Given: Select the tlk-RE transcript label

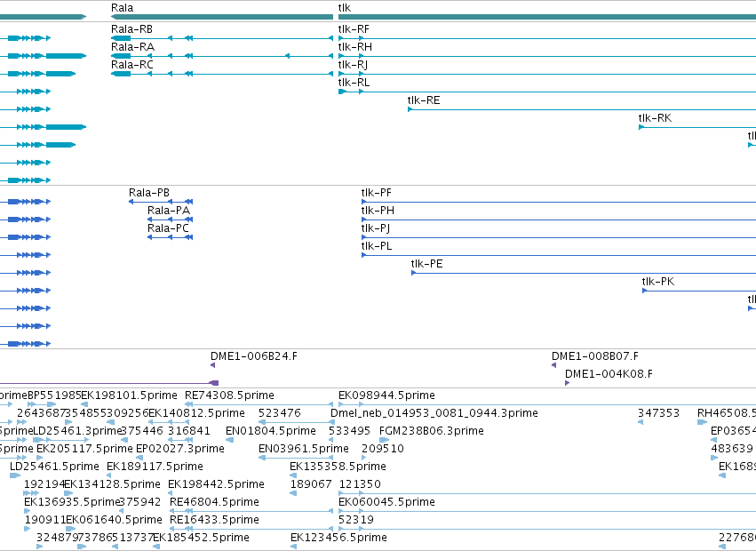Looking at the screenshot, I should click(424, 100).
